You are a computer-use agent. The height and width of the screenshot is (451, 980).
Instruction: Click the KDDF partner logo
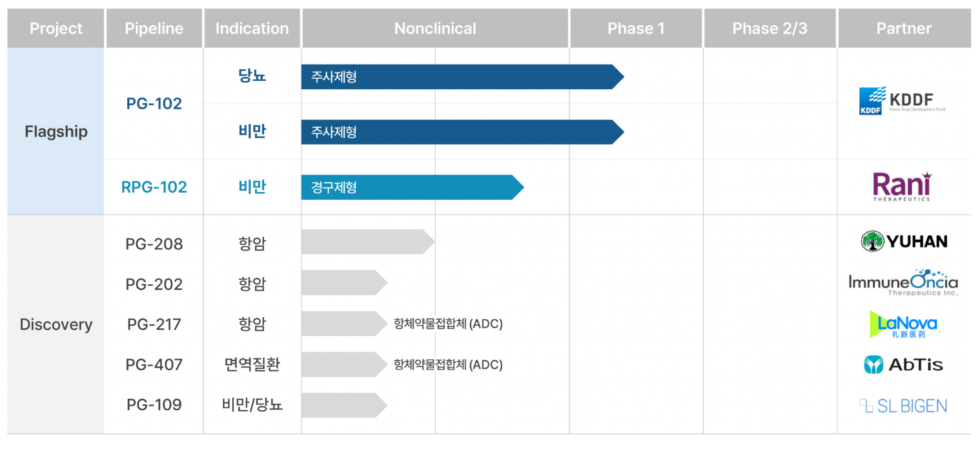(902, 101)
